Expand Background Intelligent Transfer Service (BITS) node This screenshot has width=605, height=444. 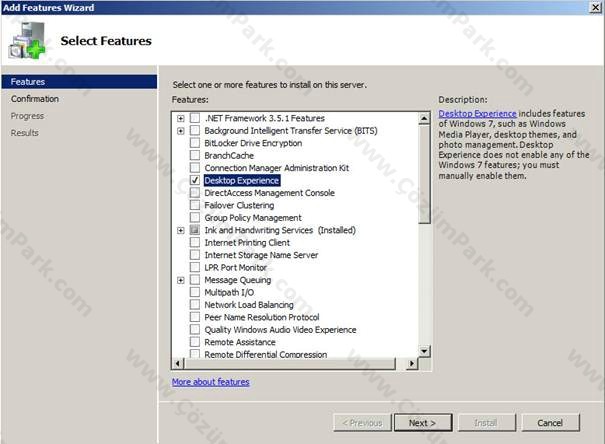pos(181,131)
